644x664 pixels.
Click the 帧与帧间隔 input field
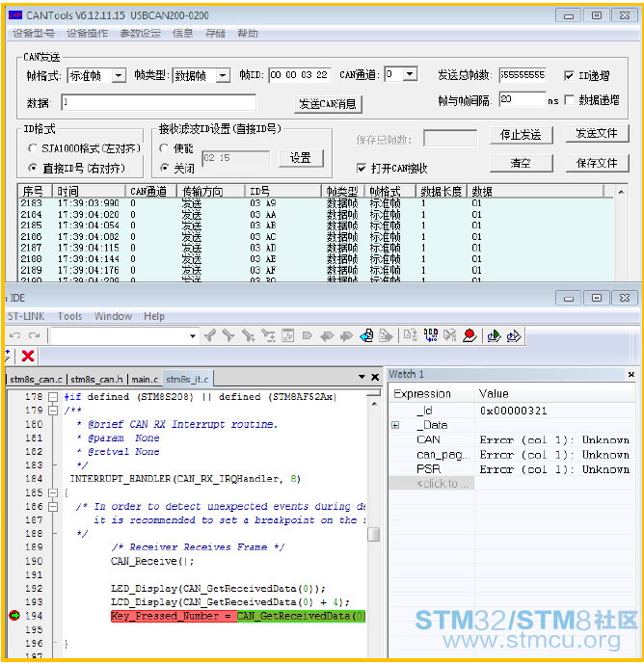click(522, 99)
